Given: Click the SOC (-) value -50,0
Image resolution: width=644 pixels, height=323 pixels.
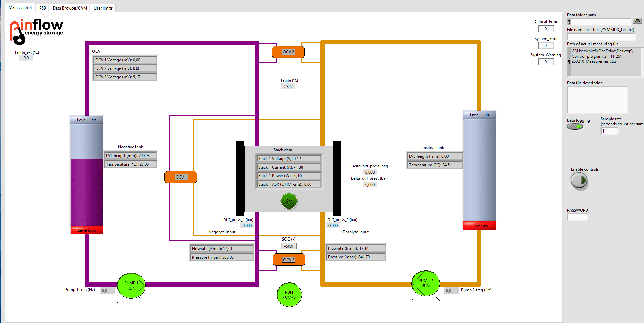Looking at the screenshot, I should click(289, 246).
